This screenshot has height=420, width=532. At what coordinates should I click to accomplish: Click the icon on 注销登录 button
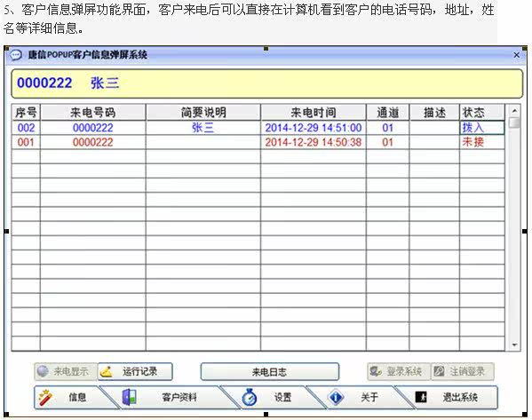[439, 371]
